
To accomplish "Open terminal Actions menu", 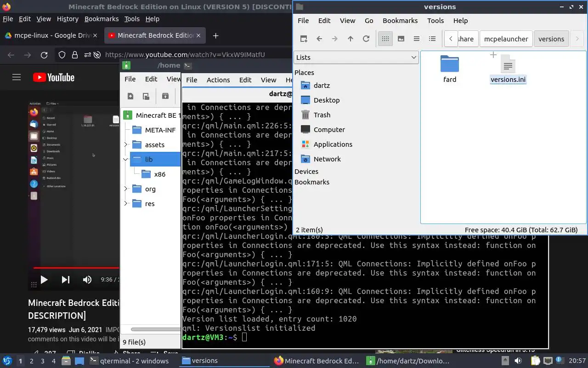I will pos(218,80).
